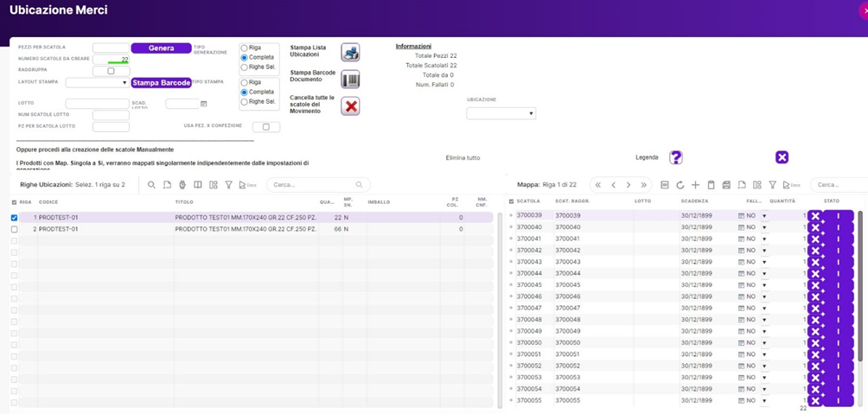Click delete X icon for scatola 3700039

point(815,215)
